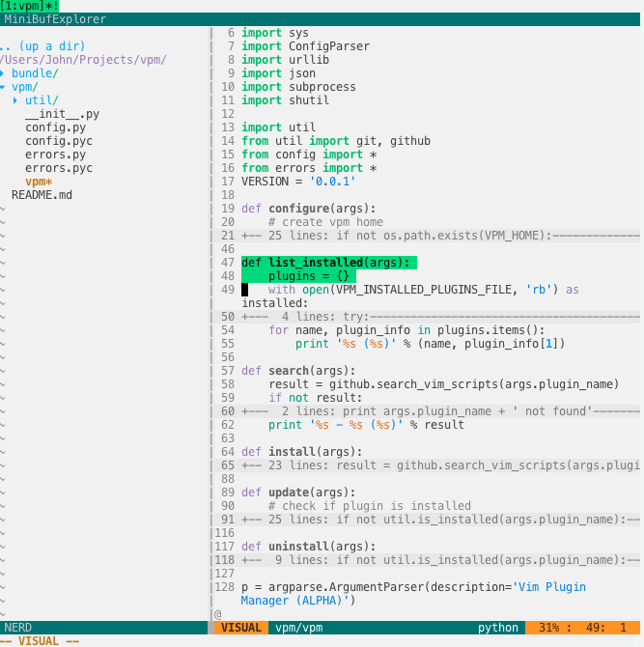The height and width of the screenshot is (647, 644).
Task: Click '# check if plugin is installed' comment
Action: (x=370, y=506)
